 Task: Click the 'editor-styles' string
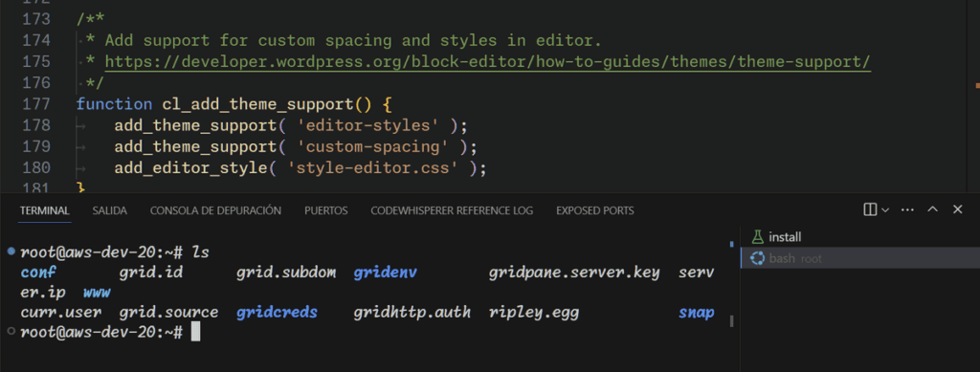click(368, 125)
